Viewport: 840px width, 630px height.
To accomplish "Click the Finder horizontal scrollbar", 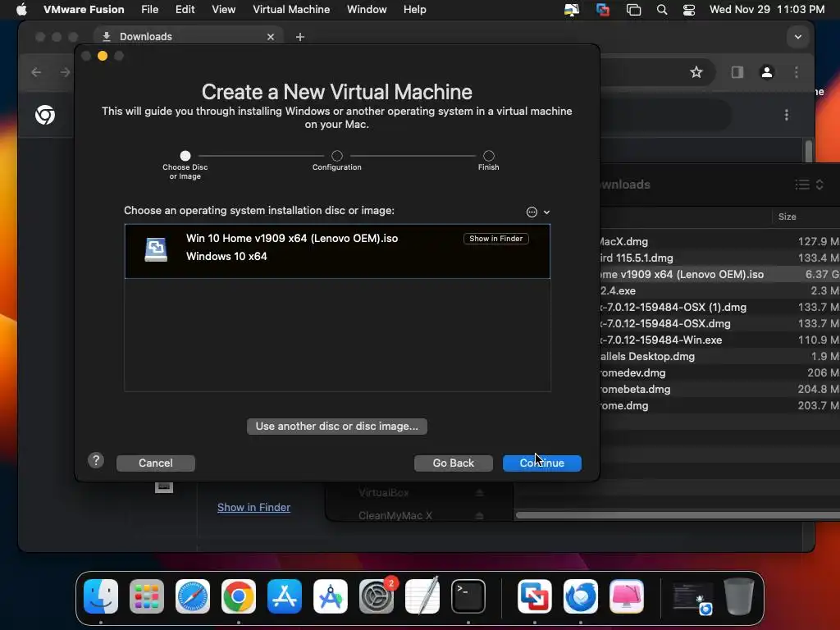I will click(678, 515).
